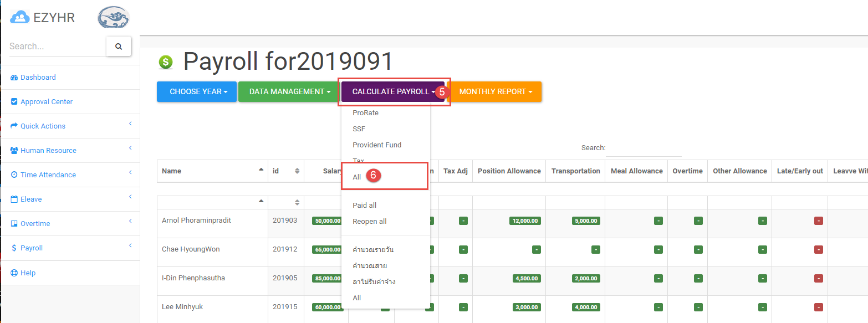868x323 pixels.
Task: Click Arnol's 12,000.00 position allowance badge
Action: point(525,221)
